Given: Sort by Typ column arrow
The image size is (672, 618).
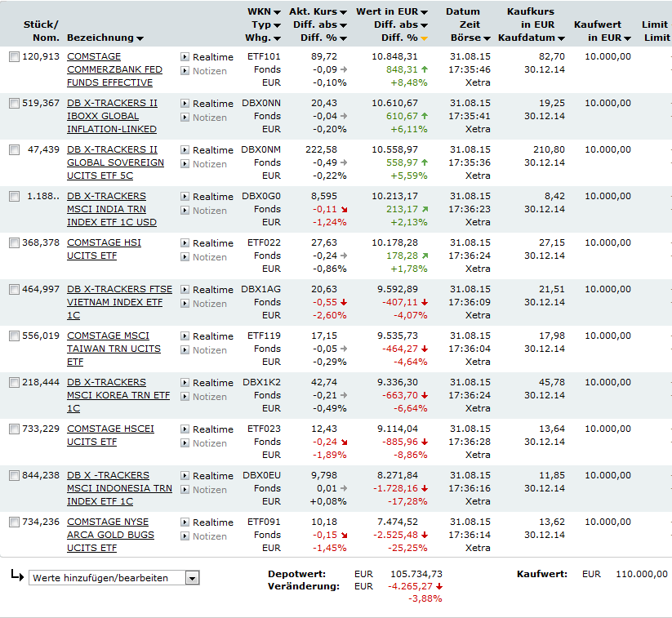Looking at the screenshot, I should [277, 25].
